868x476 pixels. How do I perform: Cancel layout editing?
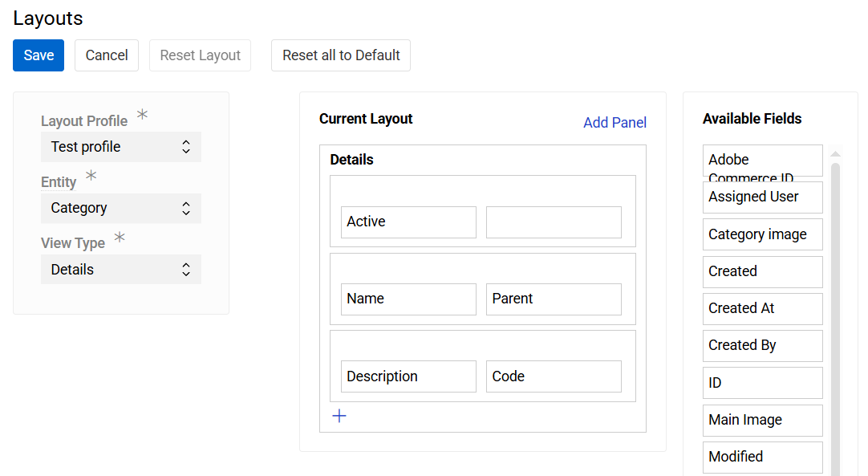coord(106,55)
